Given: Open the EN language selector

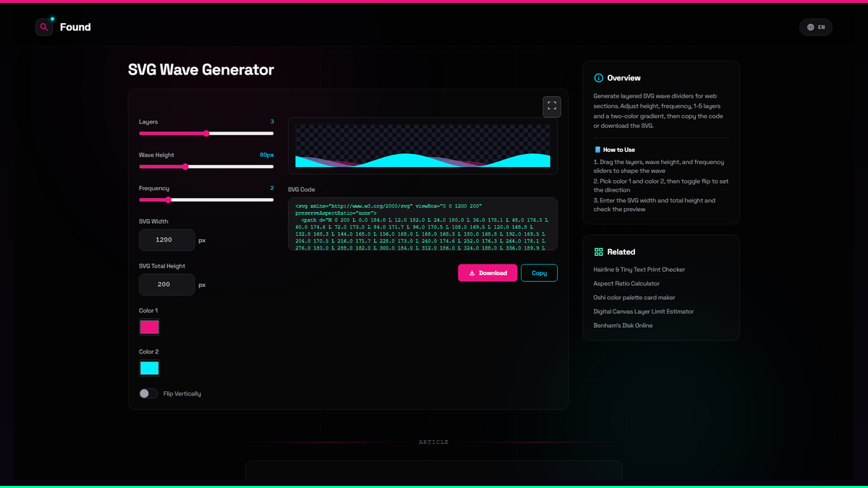Looking at the screenshot, I should click(816, 27).
